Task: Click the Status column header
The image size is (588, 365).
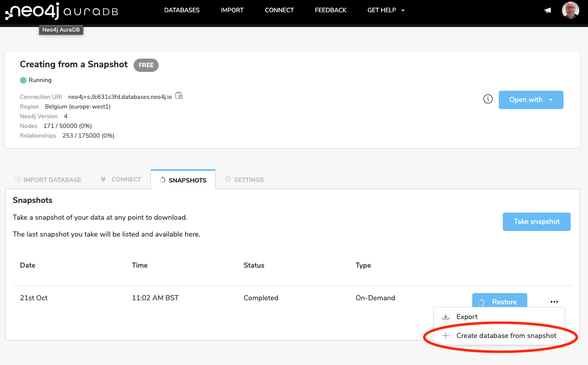Action: point(254,265)
